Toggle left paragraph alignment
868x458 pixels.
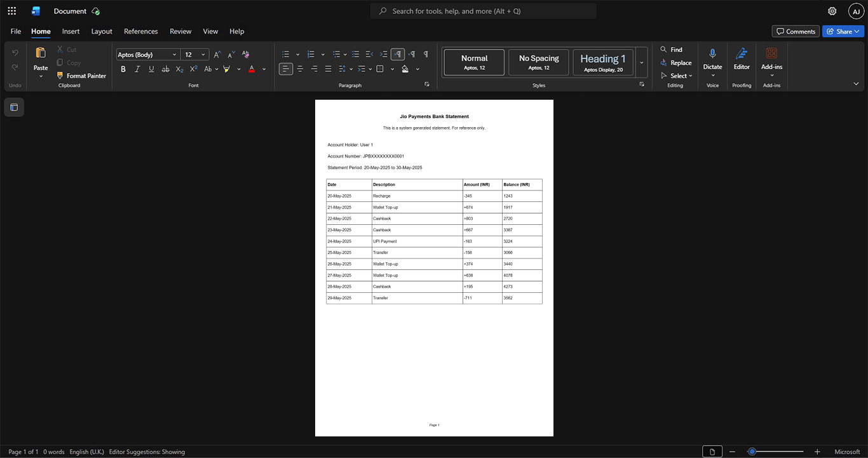tap(286, 69)
